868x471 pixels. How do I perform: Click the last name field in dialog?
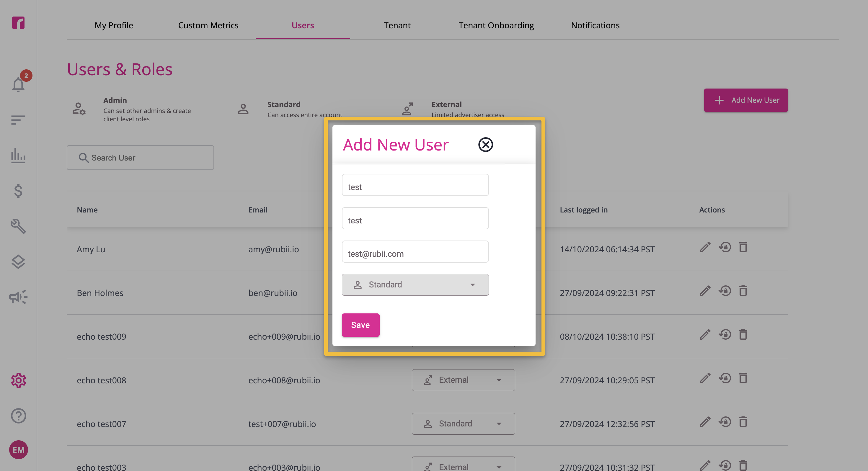click(415, 218)
